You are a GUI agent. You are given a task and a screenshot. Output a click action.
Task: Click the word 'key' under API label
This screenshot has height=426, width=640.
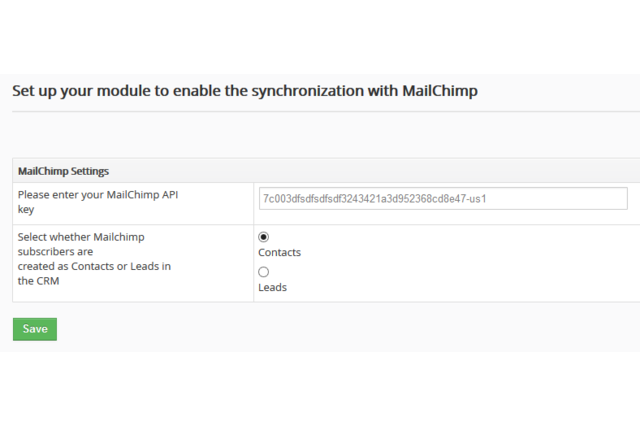26,209
